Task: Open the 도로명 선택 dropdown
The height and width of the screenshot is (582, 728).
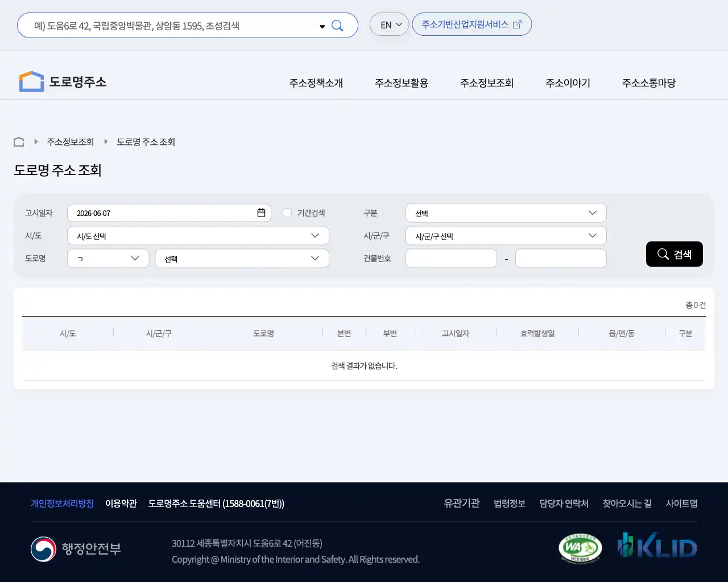Action: click(x=242, y=258)
